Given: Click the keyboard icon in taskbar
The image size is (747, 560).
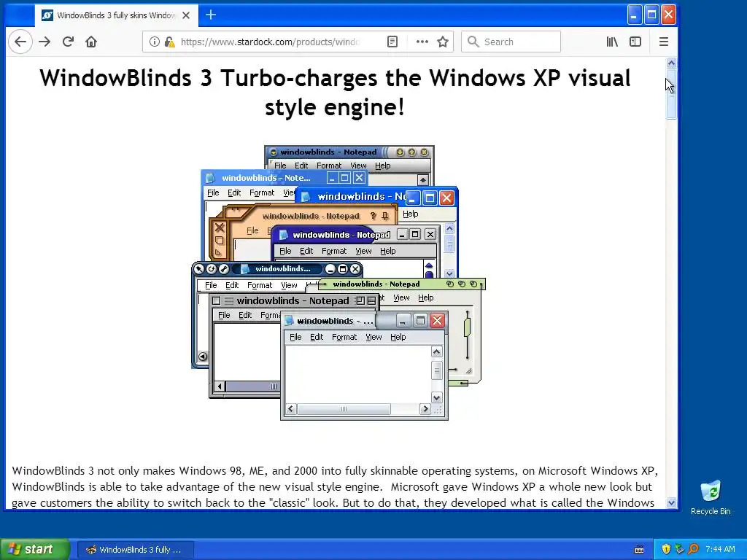Looking at the screenshot, I should tap(639, 550).
